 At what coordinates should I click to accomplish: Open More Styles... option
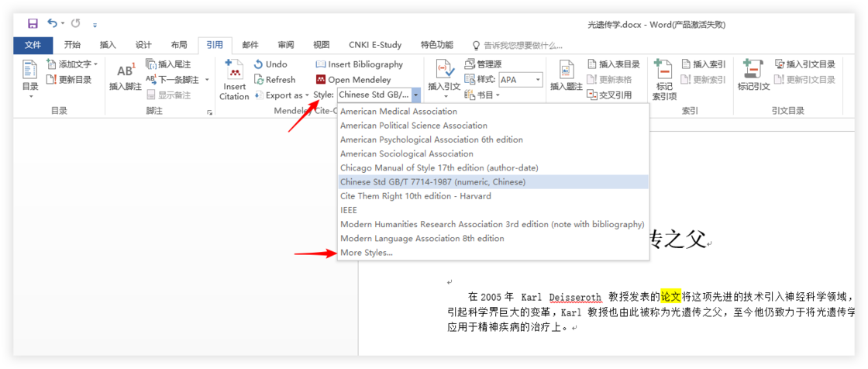click(493, 253)
